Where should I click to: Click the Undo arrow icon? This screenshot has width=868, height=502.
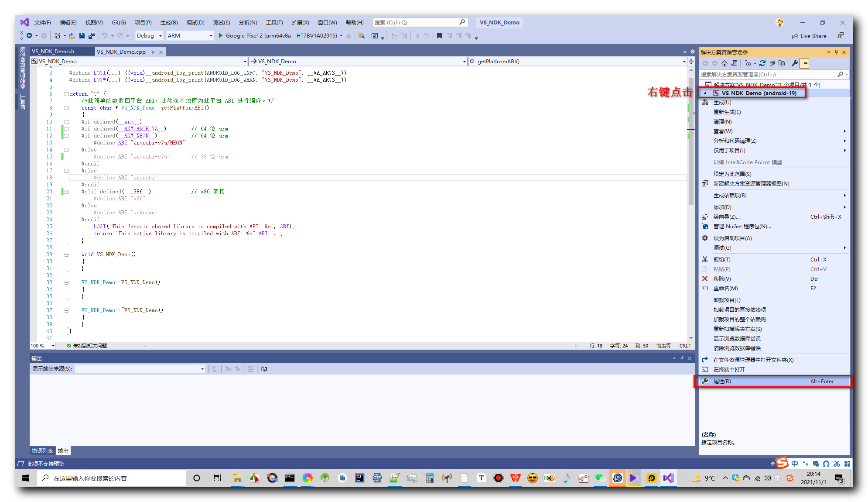point(105,36)
